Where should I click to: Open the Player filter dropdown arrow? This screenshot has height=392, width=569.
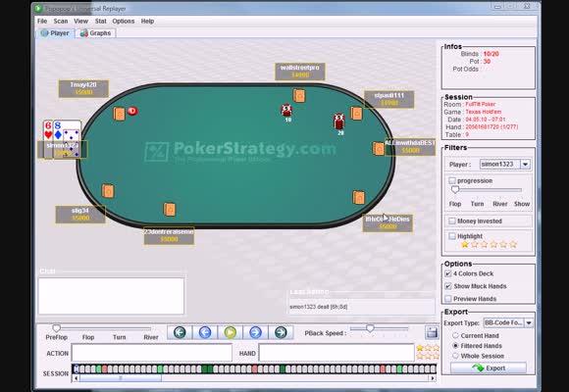[526, 165]
